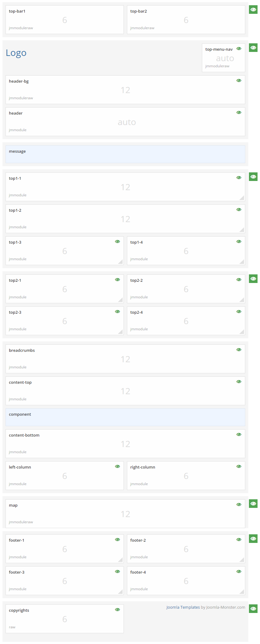The width and height of the screenshot is (260, 644).
Task: Click the 'raw' label in copyrights
Action: click(x=12, y=627)
